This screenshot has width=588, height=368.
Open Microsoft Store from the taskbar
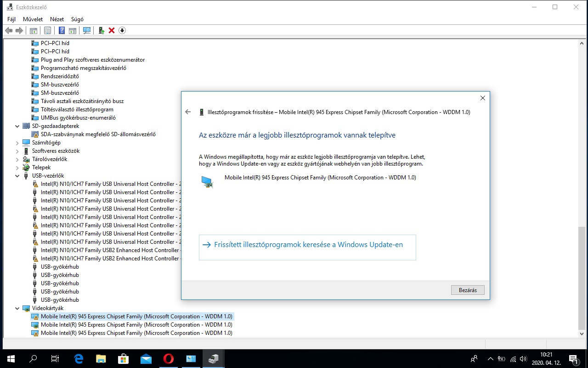(124, 359)
